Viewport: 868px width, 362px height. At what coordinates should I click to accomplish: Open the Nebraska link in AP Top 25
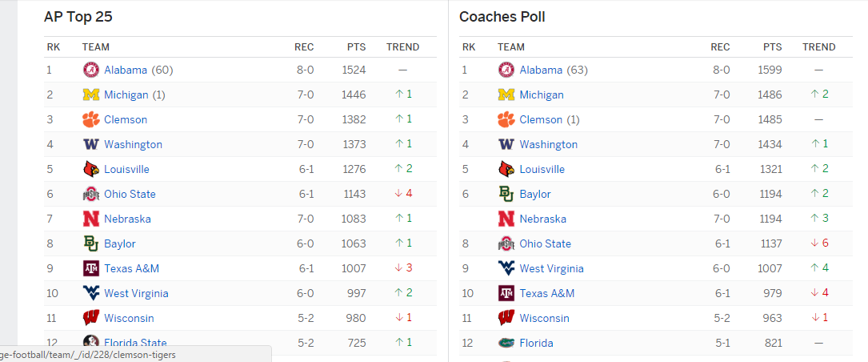pyautogui.click(x=127, y=219)
